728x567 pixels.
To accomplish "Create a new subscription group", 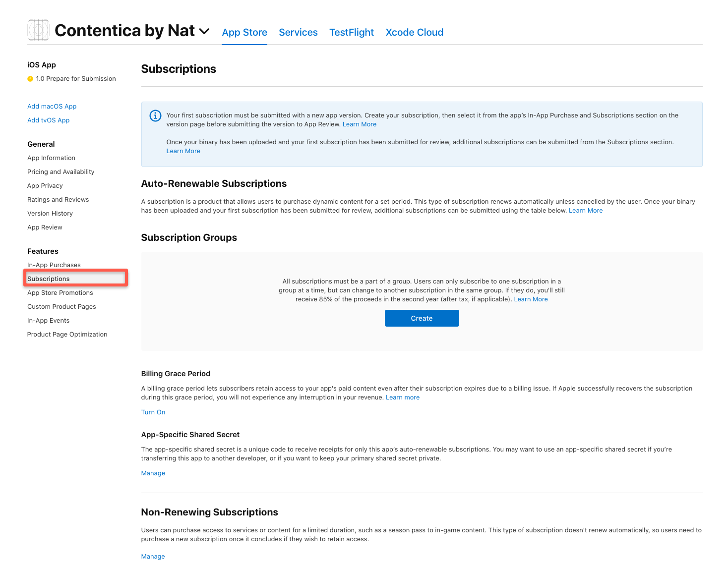I will (x=422, y=318).
